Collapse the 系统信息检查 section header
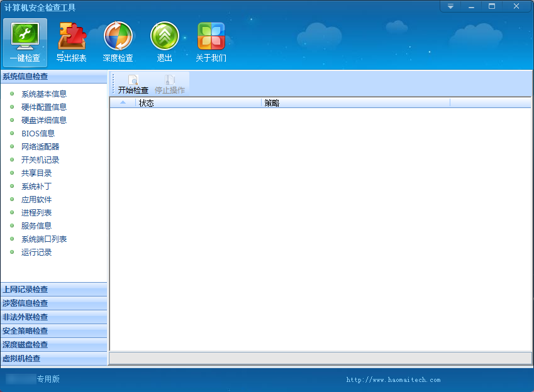 [54, 77]
